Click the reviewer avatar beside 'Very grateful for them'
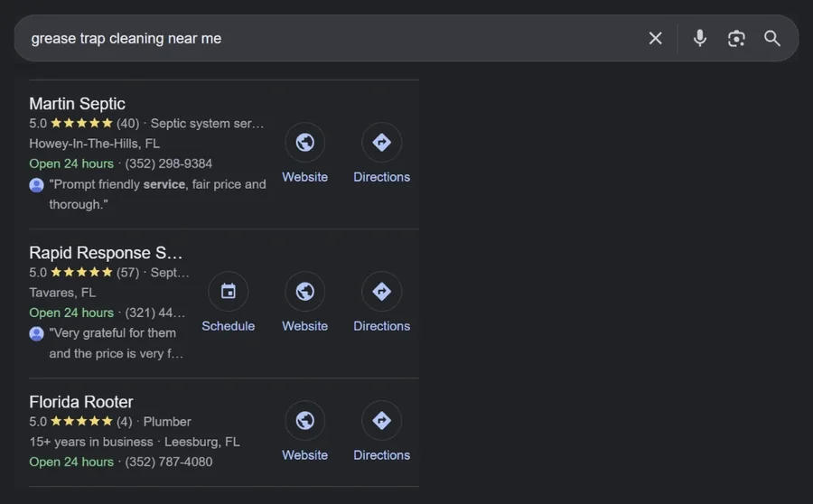The width and height of the screenshot is (813, 504). (x=36, y=334)
